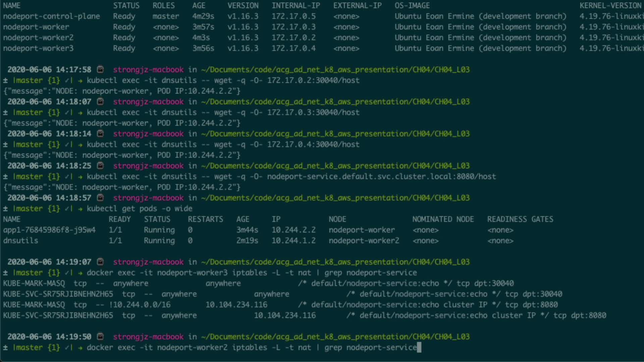Click the checkmark before the 'kubectl get pods' command
This screenshot has width=644, height=362.
[67, 208]
